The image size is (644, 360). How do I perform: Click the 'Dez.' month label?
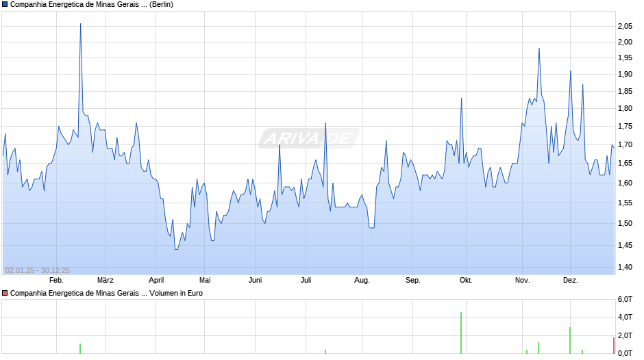(x=570, y=281)
